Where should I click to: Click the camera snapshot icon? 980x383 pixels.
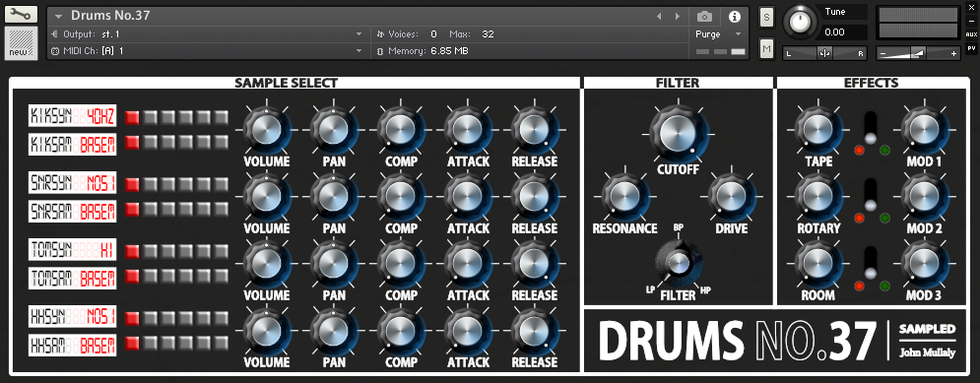[x=704, y=16]
